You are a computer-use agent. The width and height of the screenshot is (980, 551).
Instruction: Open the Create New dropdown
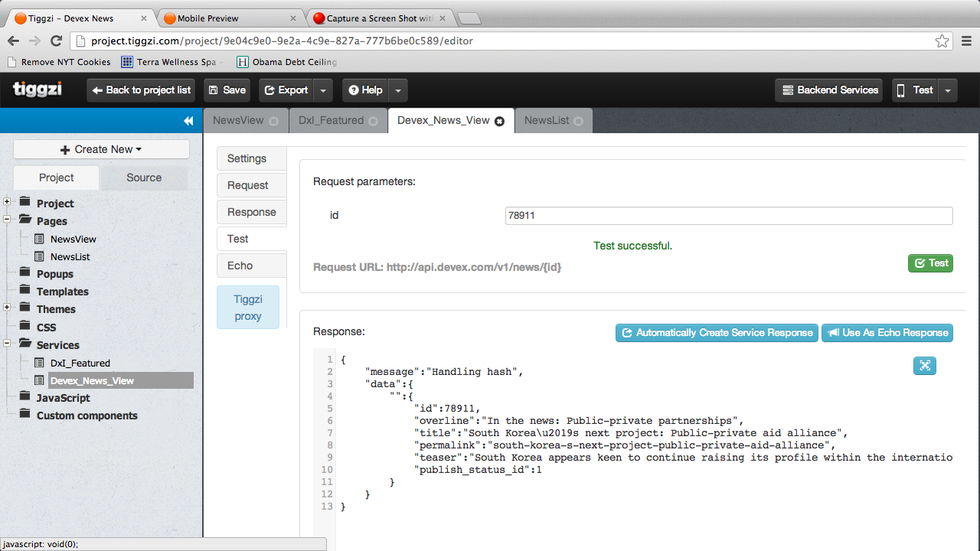point(101,149)
